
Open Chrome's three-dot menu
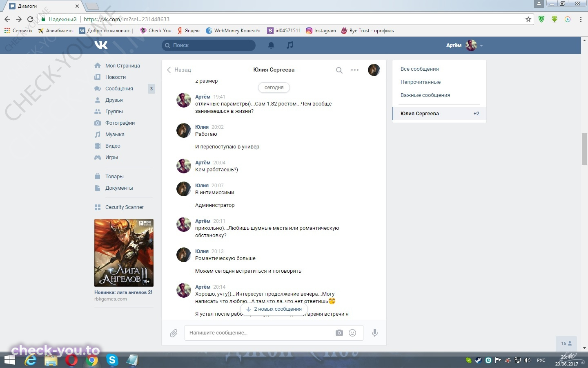tap(581, 19)
